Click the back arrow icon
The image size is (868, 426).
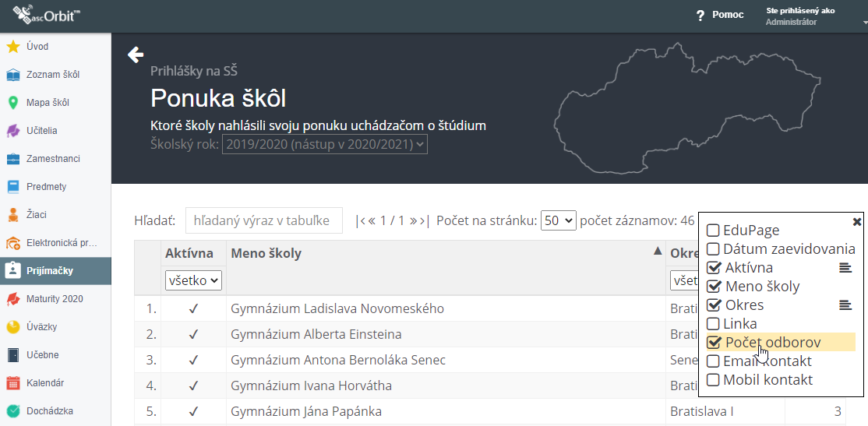coord(136,55)
